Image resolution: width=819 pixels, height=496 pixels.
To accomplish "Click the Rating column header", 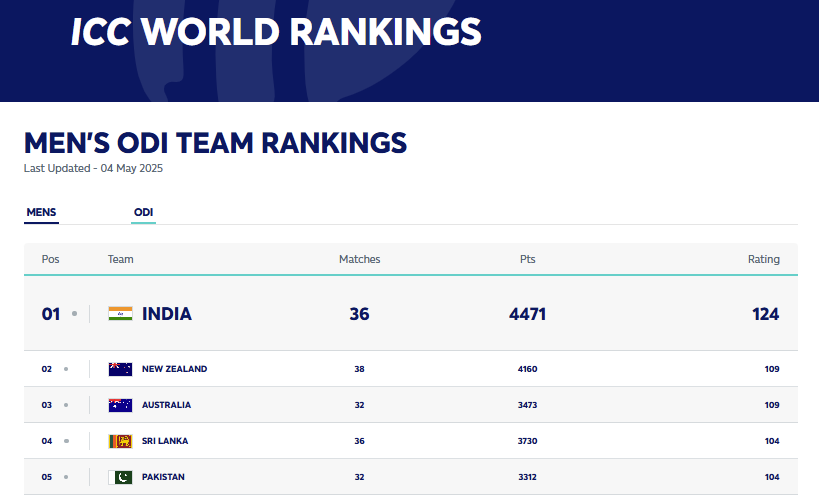I will coord(763,259).
